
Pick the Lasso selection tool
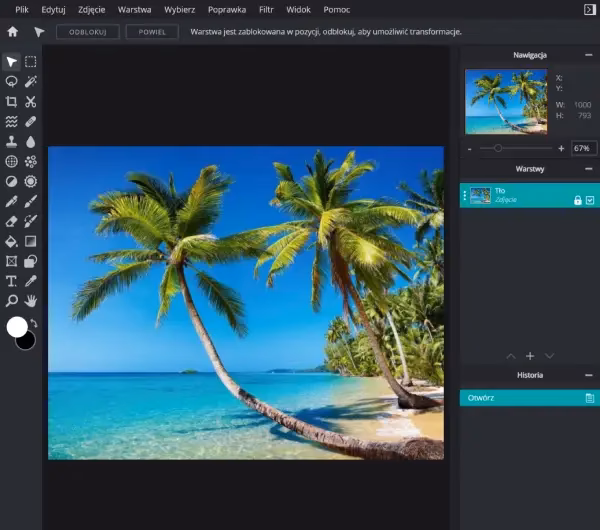pyautogui.click(x=12, y=81)
